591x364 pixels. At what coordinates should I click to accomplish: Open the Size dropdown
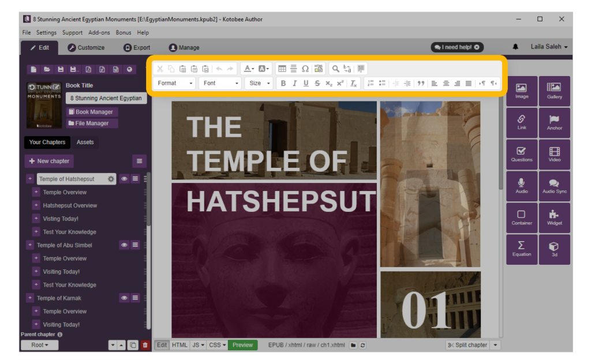point(259,82)
